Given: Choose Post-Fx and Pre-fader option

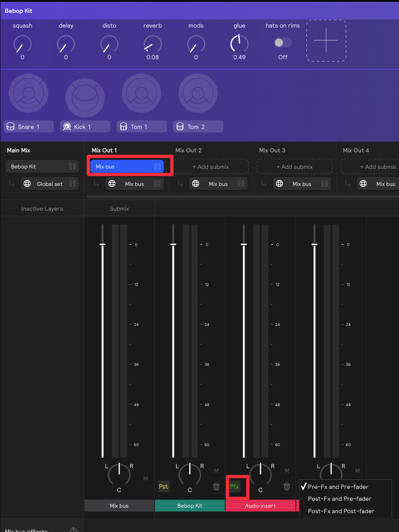Looking at the screenshot, I should (339, 499).
